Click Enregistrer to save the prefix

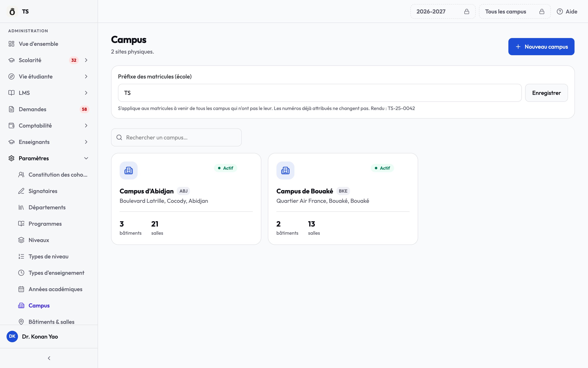[x=546, y=93]
